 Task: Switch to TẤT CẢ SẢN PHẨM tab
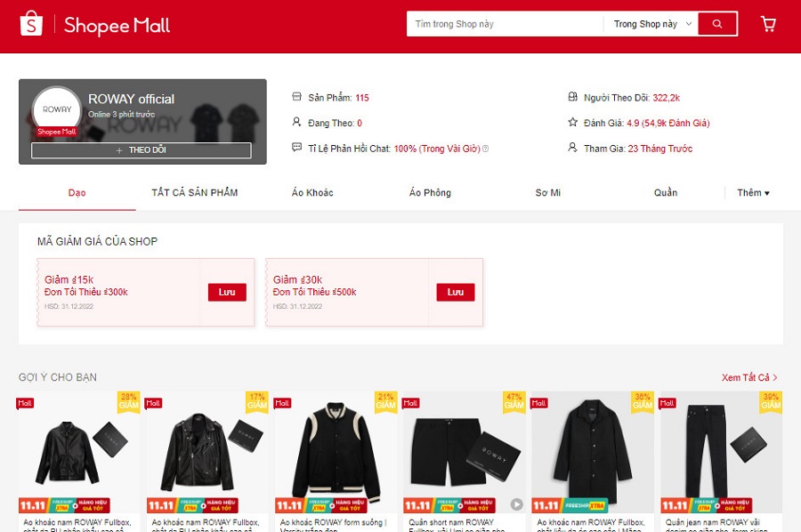pos(195,192)
